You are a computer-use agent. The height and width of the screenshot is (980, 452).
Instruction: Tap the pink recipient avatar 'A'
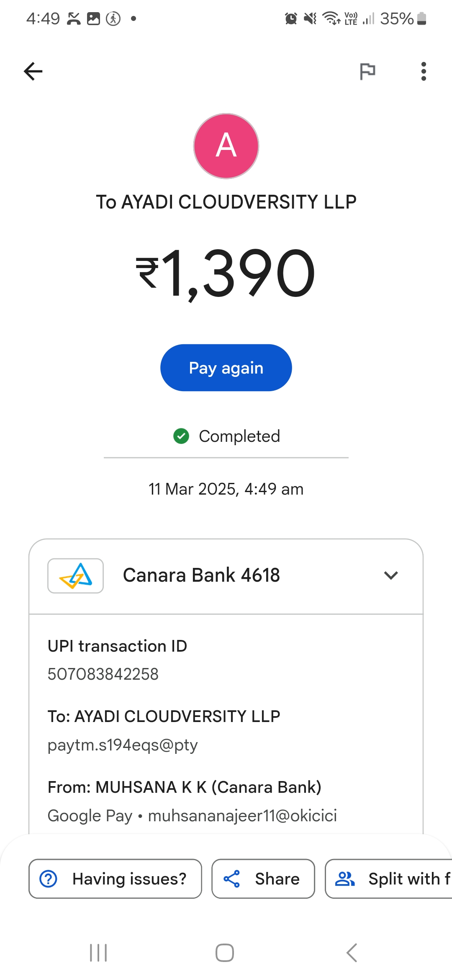(x=226, y=146)
